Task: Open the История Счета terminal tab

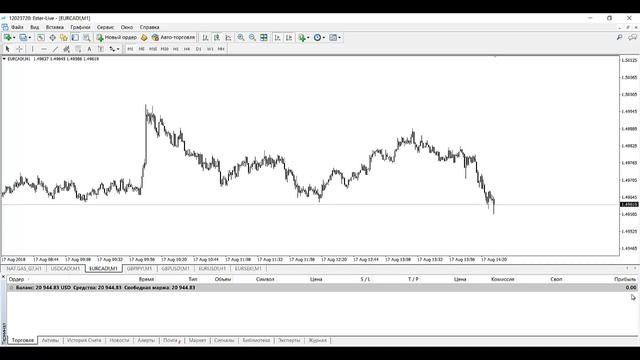Action: click(x=84, y=340)
